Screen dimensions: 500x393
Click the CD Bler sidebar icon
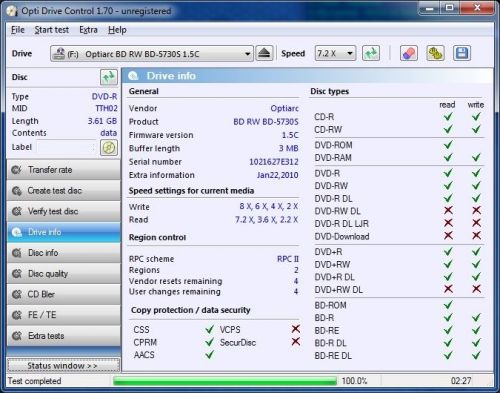tap(16, 294)
